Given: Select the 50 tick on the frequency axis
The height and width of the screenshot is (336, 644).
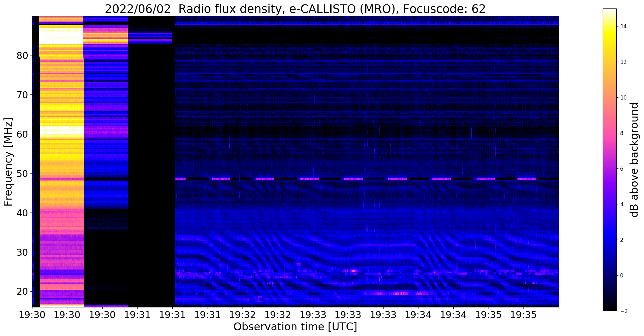Looking at the screenshot, I should [22, 174].
